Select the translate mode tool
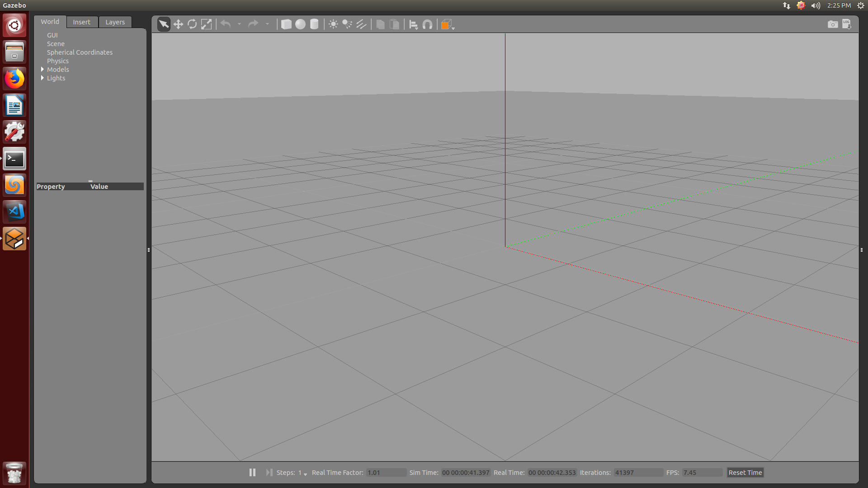 (178, 24)
